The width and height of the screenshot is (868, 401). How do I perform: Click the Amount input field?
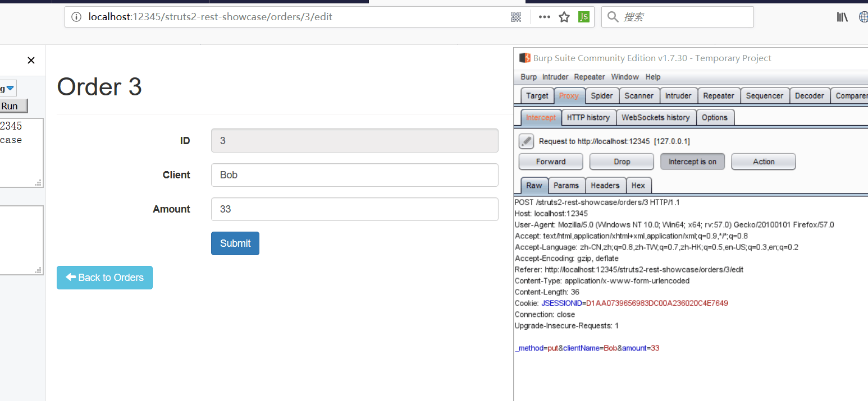click(355, 209)
